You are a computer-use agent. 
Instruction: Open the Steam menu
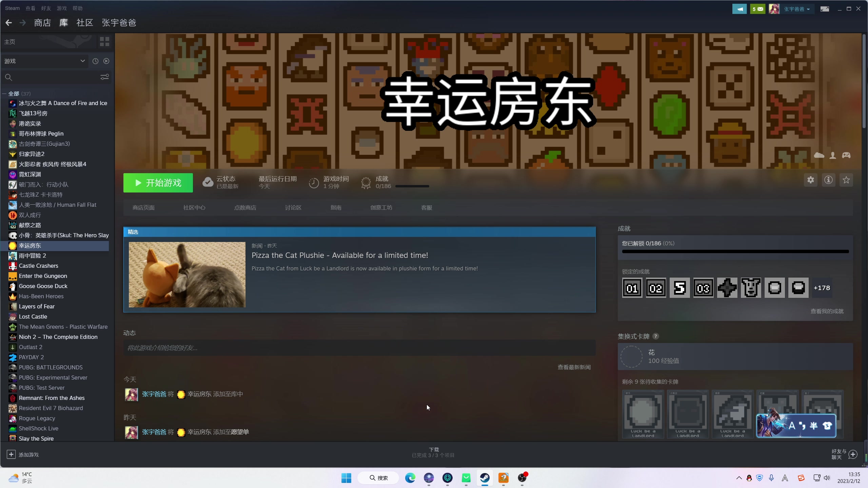point(12,8)
